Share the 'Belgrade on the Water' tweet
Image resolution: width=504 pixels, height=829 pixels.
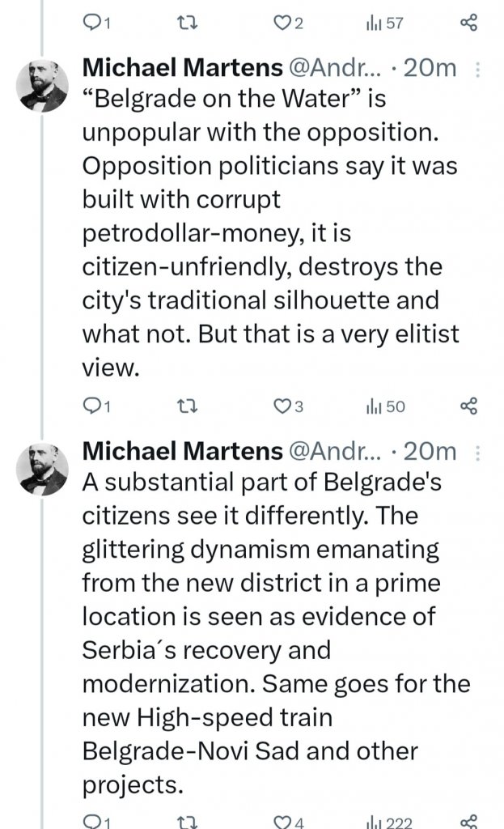[x=469, y=406]
